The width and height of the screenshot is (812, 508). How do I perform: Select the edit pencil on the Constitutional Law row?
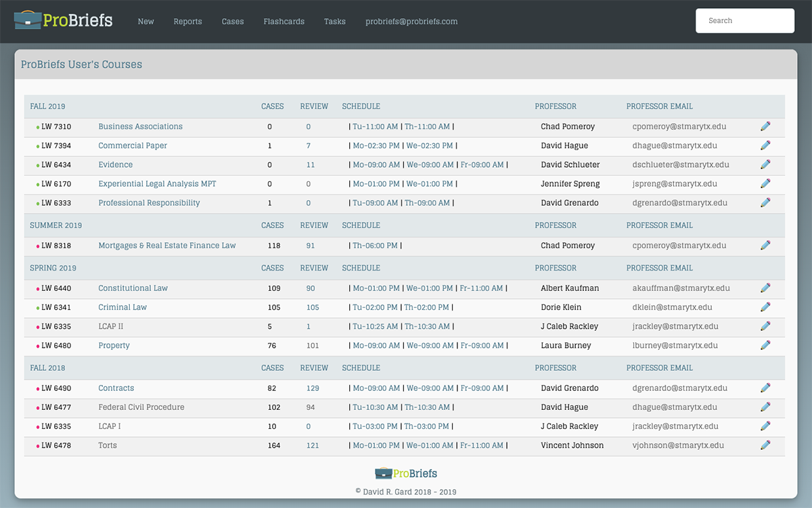[765, 287]
